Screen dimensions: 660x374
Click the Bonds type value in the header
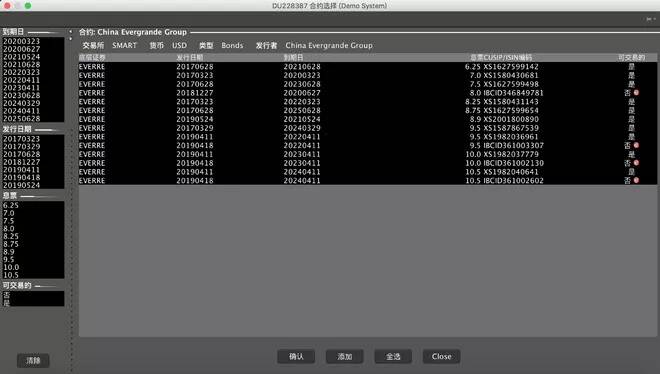point(232,45)
